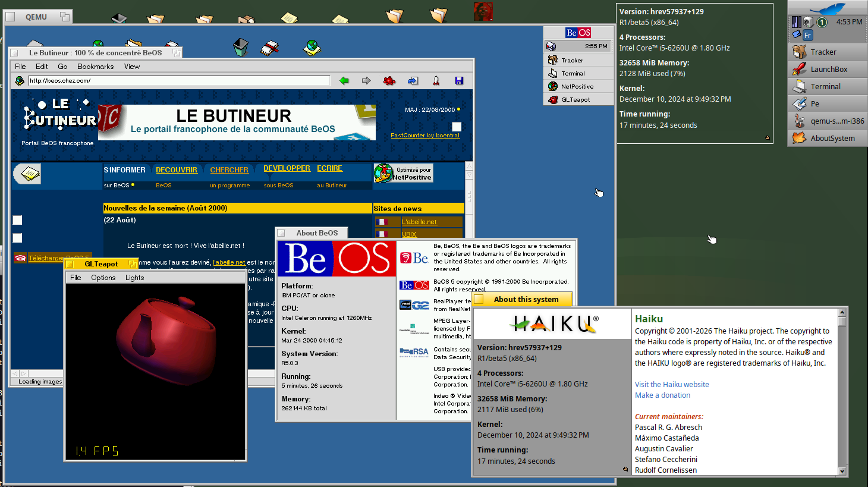Open the red-banded book icon on BeOS desktop
This screenshot has width=868, height=487.
270,48
